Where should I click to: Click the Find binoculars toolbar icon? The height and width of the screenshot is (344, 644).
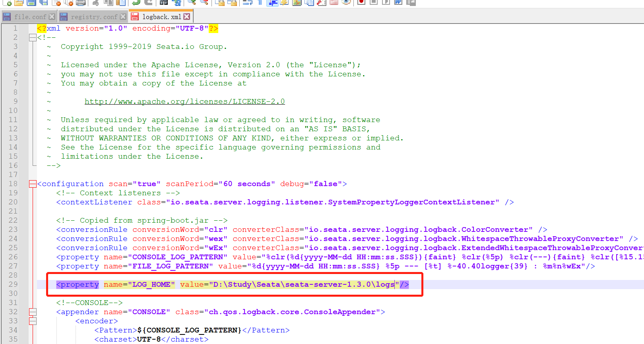point(163,2)
